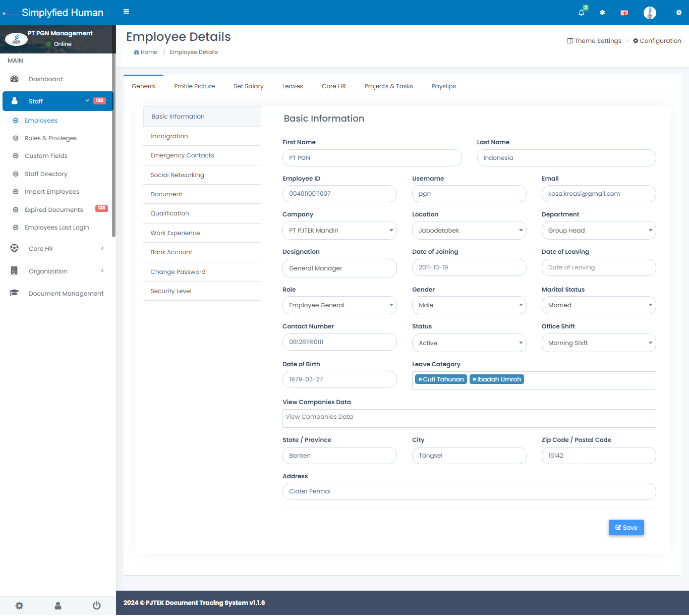Select Bank Account in the side list

click(x=171, y=252)
